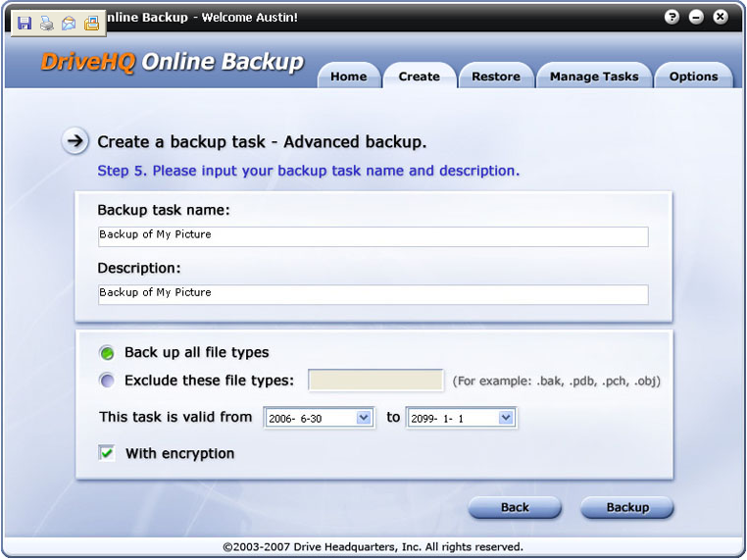Select Back up all file types radio
This screenshot has height=560, width=747.
107,353
